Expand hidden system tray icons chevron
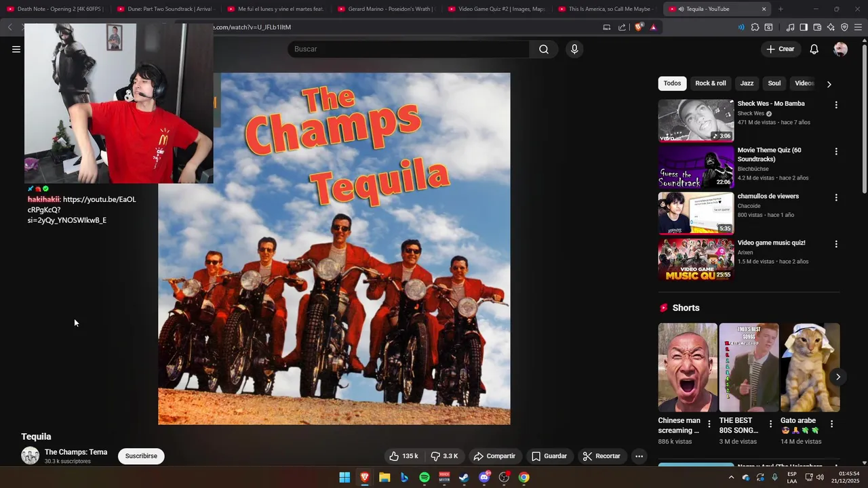Screen dimensions: 868x488 click(x=731, y=477)
